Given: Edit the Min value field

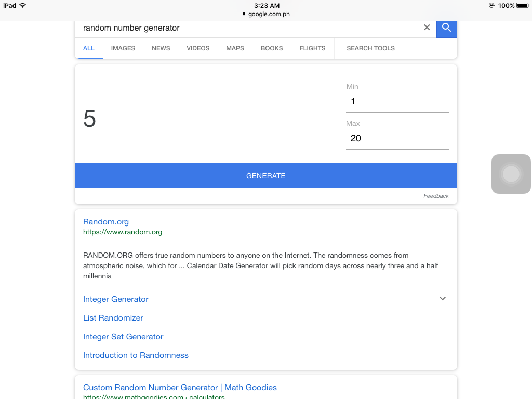Looking at the screenshot, I should point(397,101).
